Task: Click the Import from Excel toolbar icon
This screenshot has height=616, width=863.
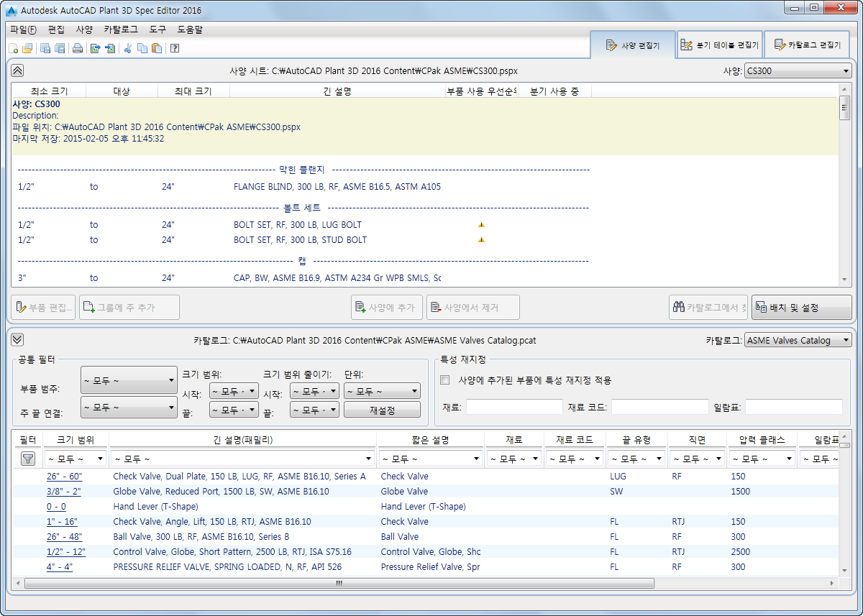Action: pos(109,49)
